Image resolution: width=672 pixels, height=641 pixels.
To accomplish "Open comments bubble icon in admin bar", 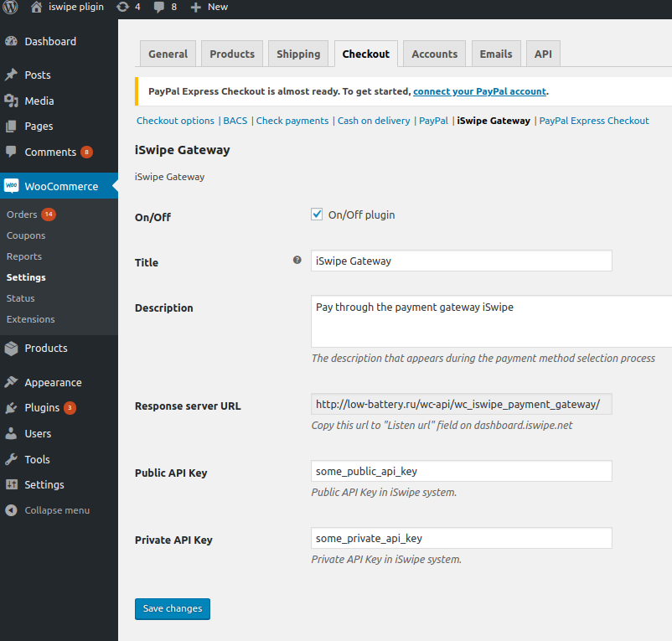I will click(159, 7).
